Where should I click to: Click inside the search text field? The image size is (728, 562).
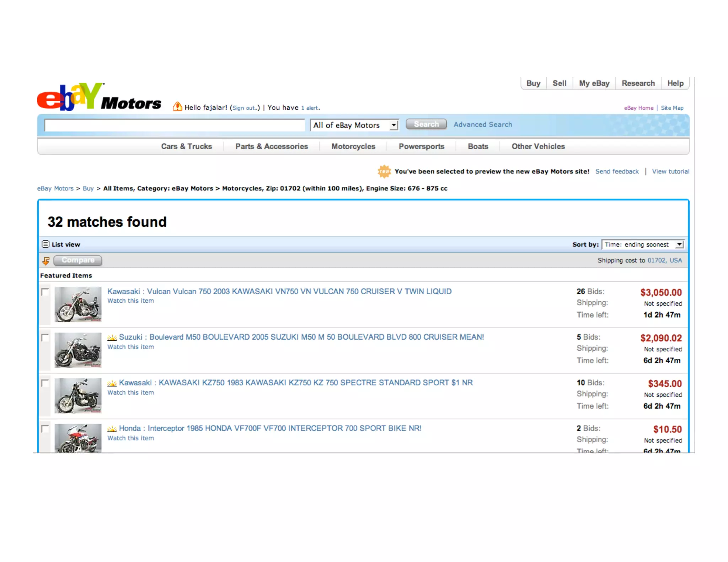click(174, 125)
